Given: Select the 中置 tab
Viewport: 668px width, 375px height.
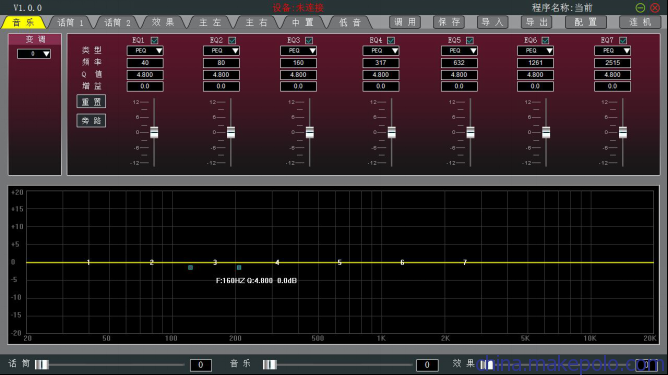Looking at the screenshot, I should 303,22.
